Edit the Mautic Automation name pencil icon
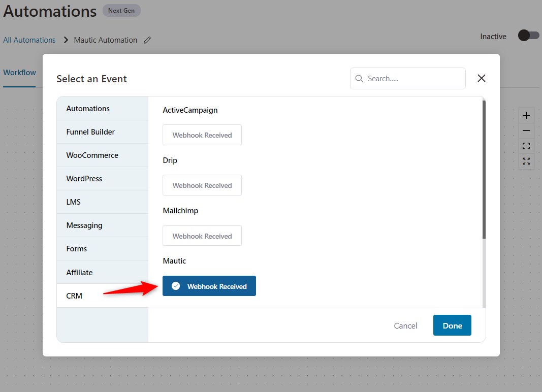The height and width of the screenshot is (392, 542). pos(147,40)
